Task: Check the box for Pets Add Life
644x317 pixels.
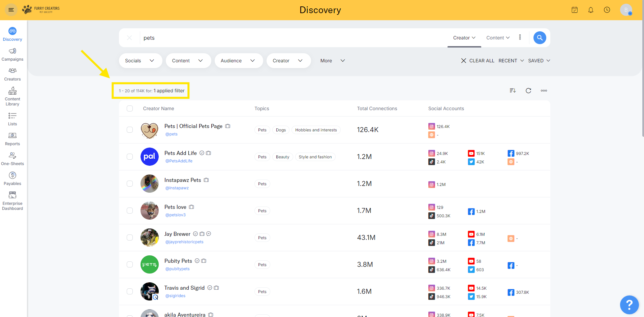Action: pos(130,157)
